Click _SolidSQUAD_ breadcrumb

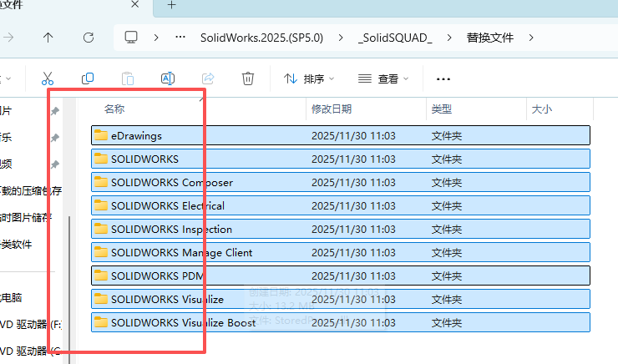pos(395,38)
